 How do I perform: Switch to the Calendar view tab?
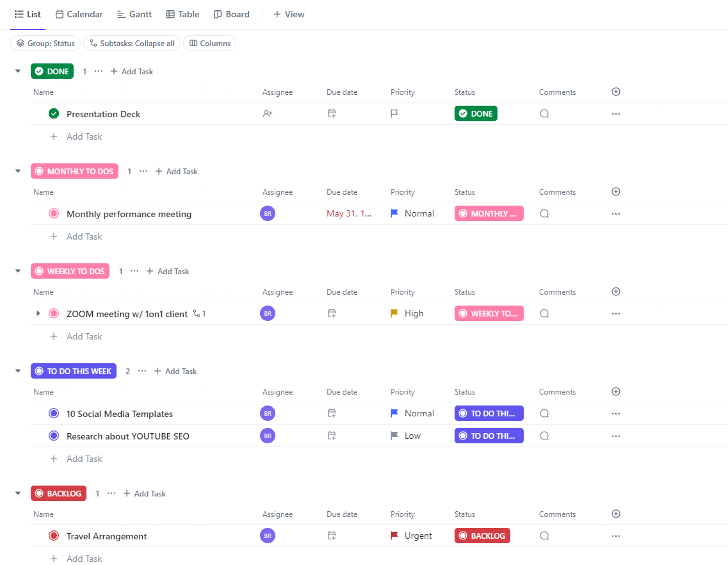click(79, 14)
